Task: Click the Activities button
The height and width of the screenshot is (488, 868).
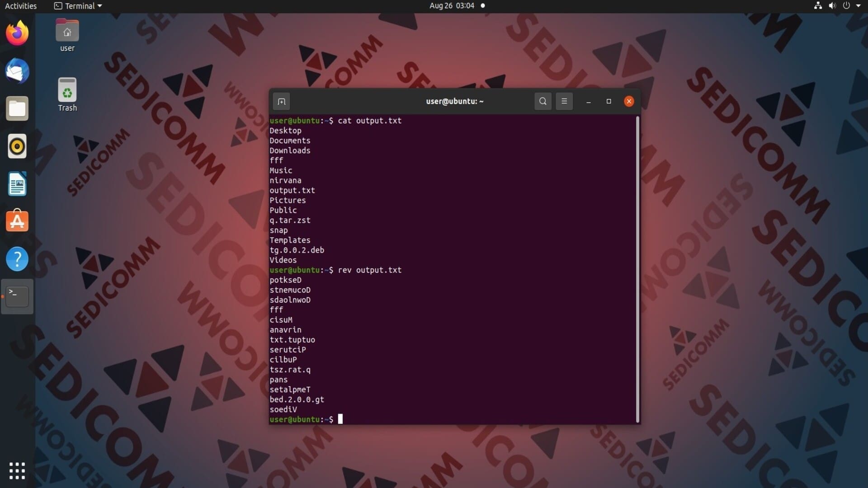Action: [x=21, y=6]
